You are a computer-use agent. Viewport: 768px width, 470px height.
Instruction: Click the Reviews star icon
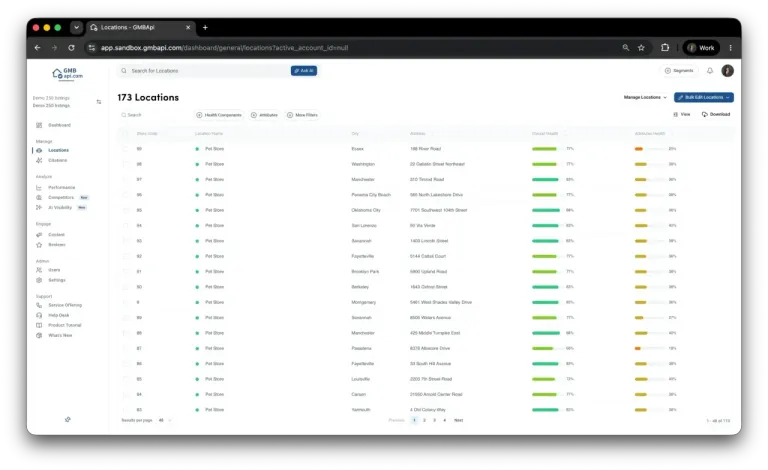[39, 245]
